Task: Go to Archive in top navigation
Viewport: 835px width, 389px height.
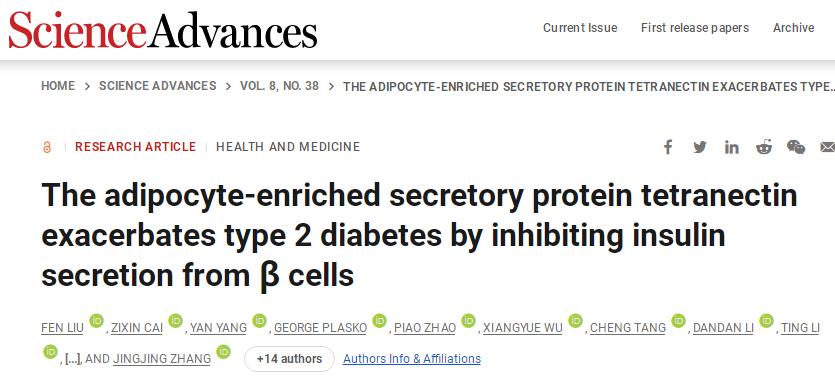Action: [793, 28]
